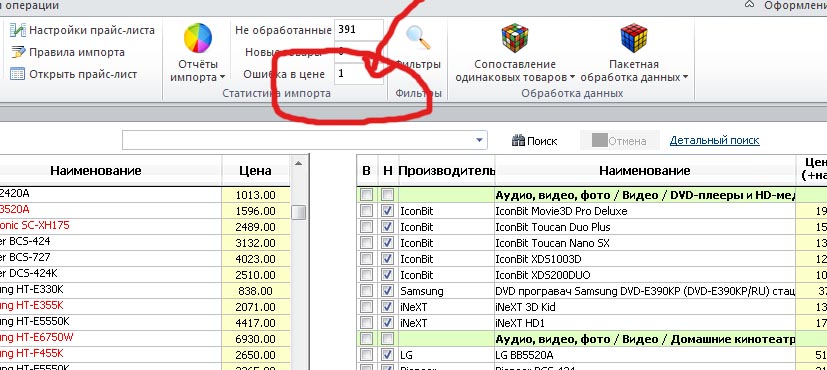Screen dimensions: 827x370
Task: Open Фильтры magnifier tool
Action: click(x=418, y=37)
